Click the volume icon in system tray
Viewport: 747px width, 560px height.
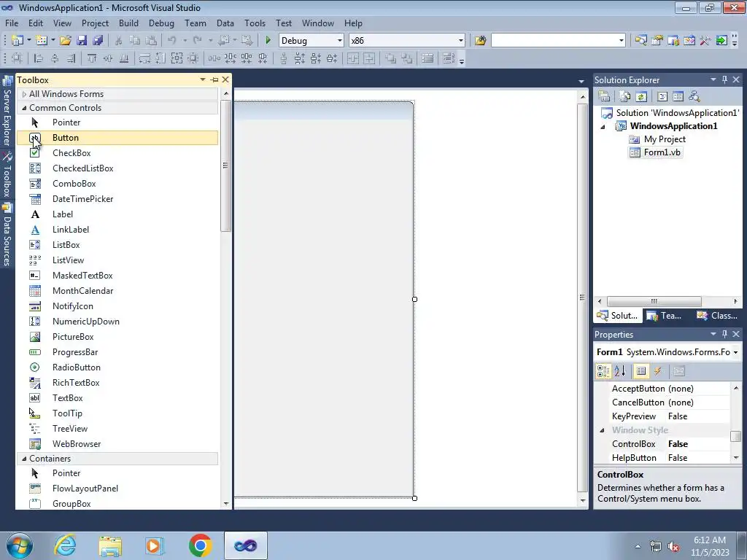[673, 546]
